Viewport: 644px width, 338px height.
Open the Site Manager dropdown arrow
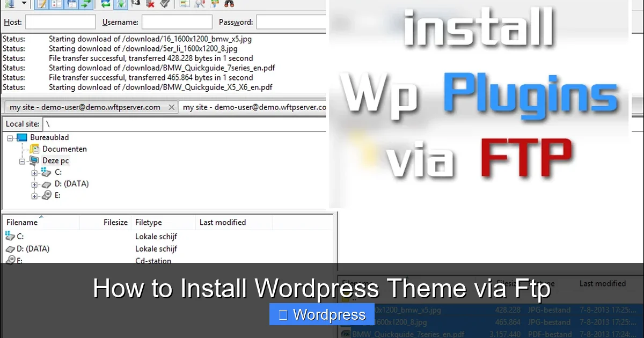point(24,3)
